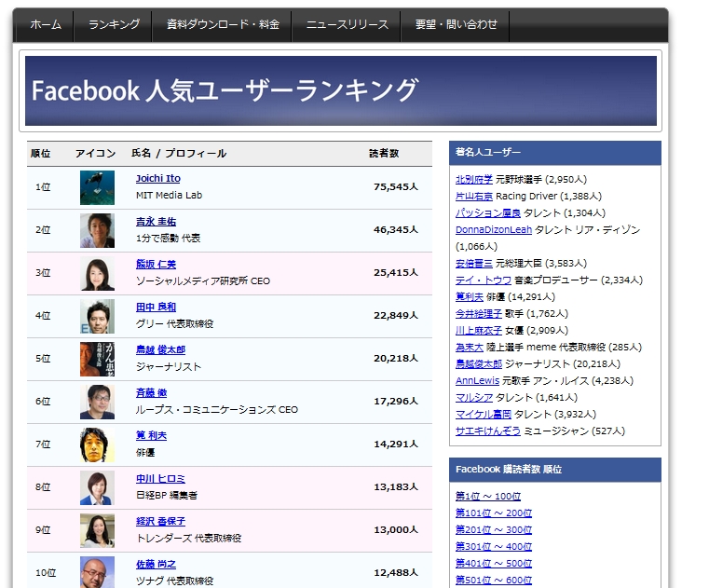The height and width of the screenshot is (588, 709).
Task: Open 筧 利夫 link in ranking table
Action: 152,435
